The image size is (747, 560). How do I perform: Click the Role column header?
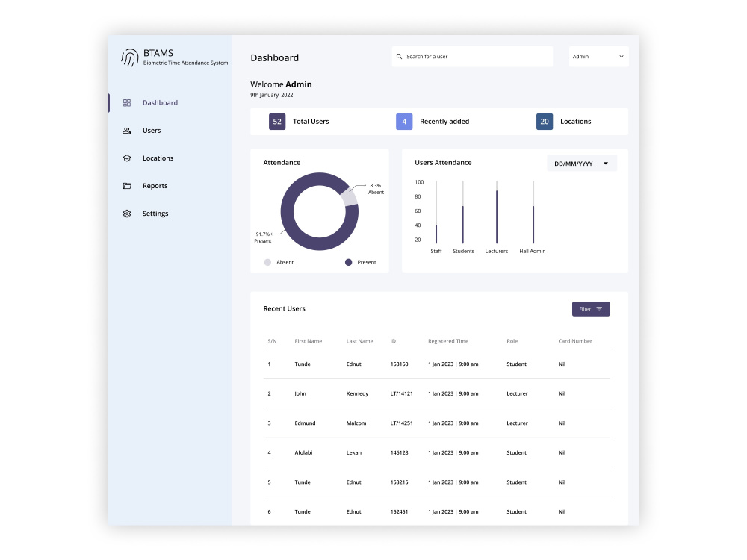coord(512,341)
